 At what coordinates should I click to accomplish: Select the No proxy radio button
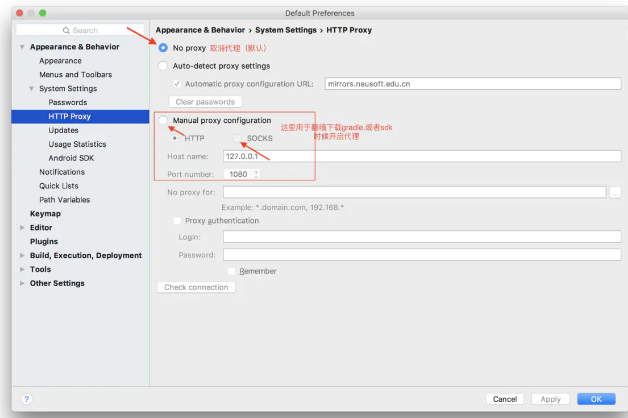click(x=163, y=48)
